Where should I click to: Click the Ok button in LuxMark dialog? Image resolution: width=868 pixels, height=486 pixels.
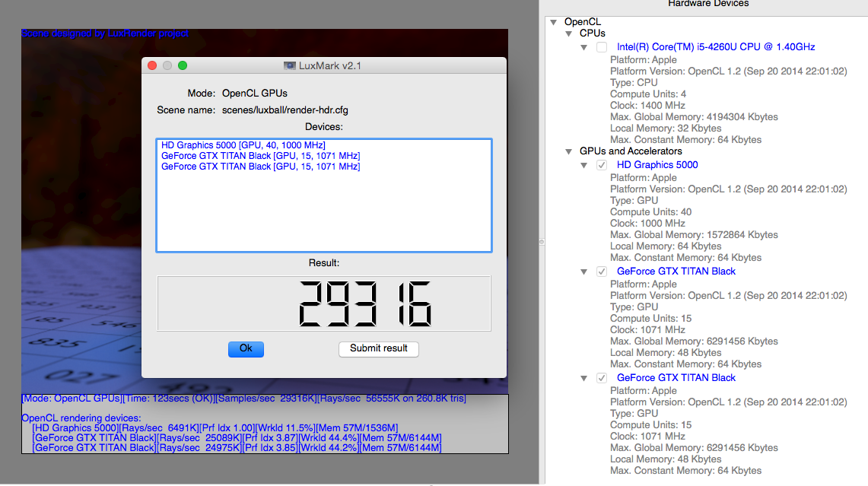[246, 349]
